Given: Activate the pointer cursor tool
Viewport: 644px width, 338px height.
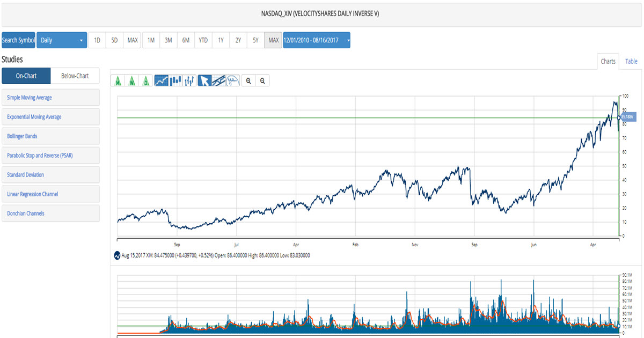Looking at the screenshot, I should pos(204,81).
